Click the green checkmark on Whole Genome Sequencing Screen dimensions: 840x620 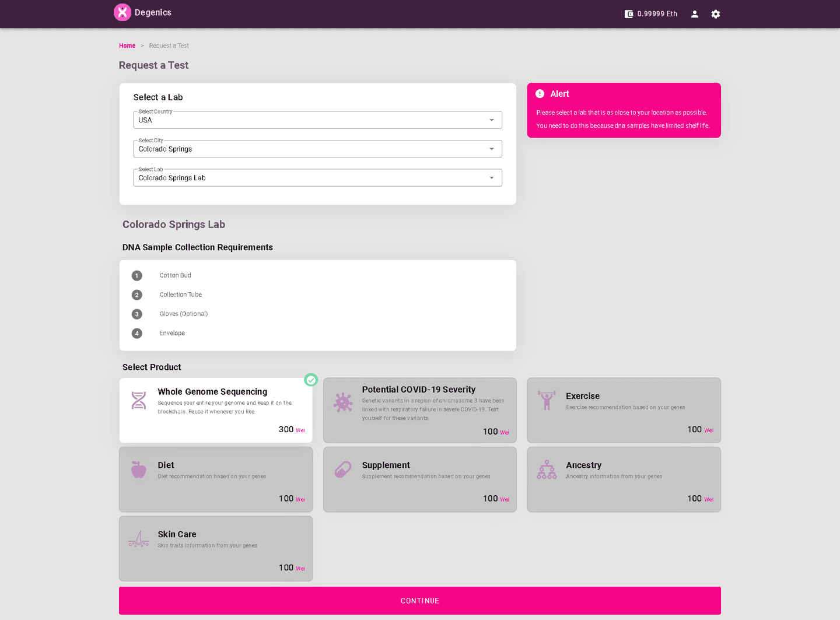coord(311,380)
